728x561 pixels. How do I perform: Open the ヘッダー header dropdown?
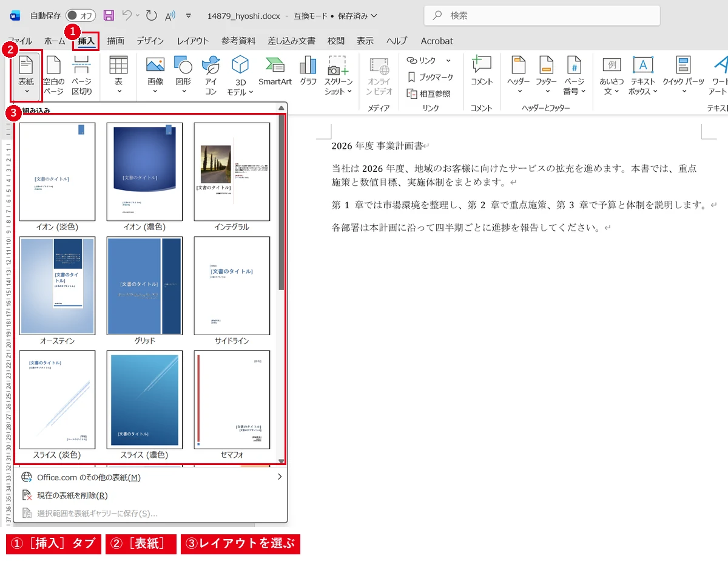coord(519,75)
